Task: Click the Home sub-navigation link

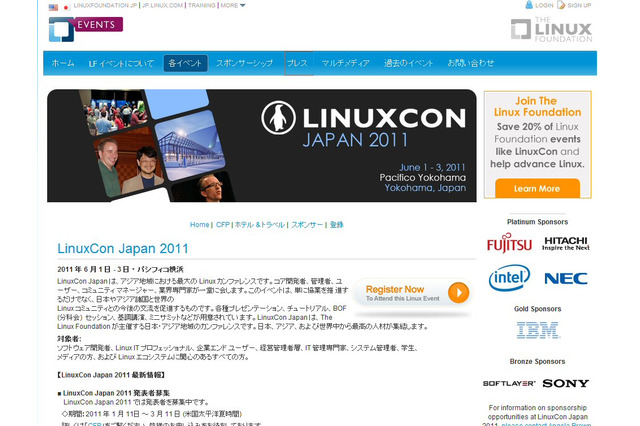Action: pyautogui.click(x=199, y=225)
